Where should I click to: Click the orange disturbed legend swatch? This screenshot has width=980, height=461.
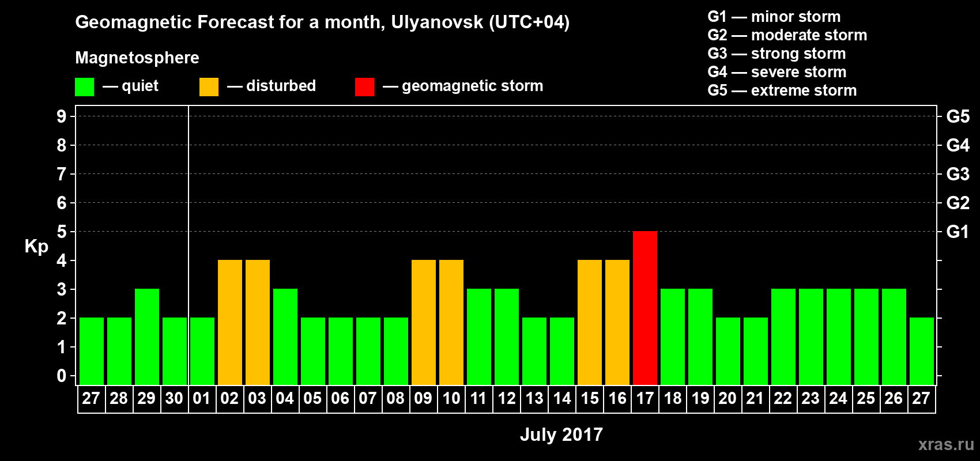[x=209, y=87]
